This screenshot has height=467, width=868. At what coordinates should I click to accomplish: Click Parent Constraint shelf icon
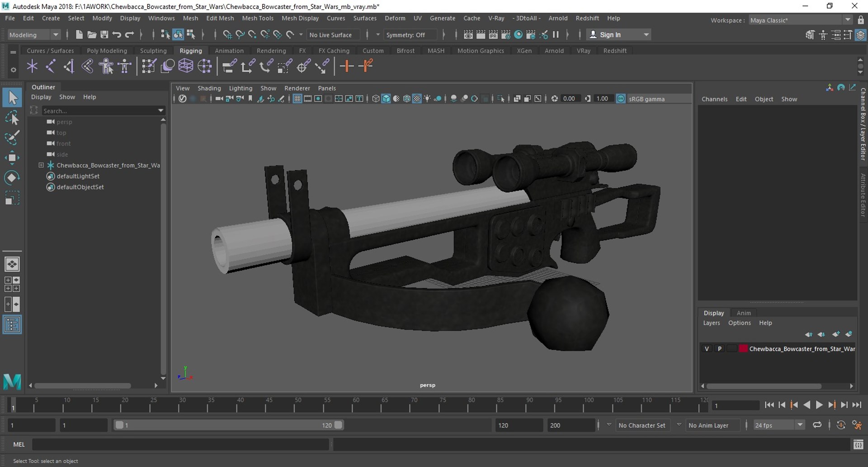tap(229, 67)
